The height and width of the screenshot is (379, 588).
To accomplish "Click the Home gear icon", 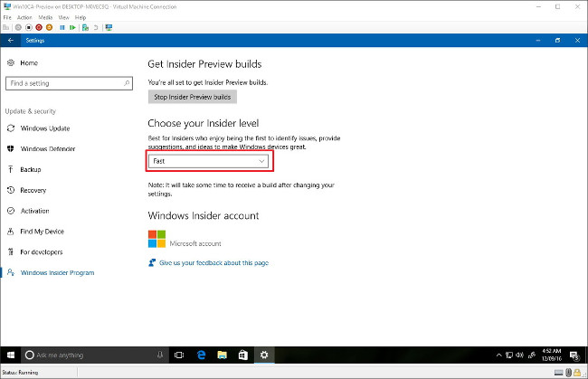I will 11,62.
